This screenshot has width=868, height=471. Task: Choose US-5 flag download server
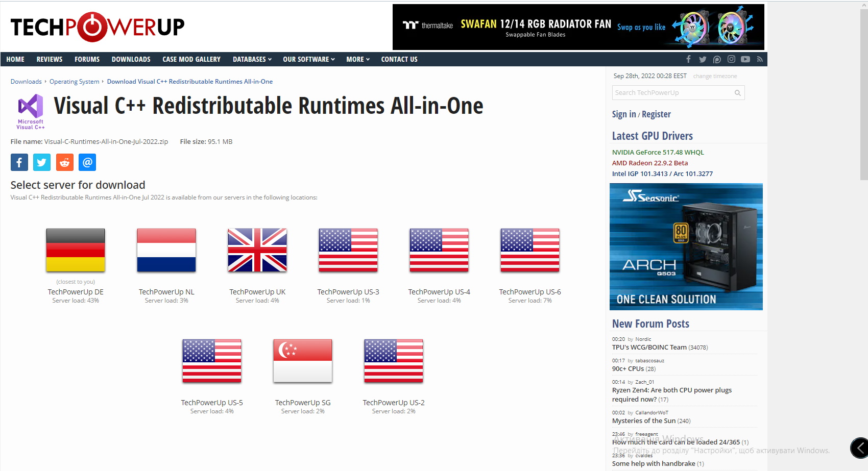pyautogui.click(x=212, y=361)
